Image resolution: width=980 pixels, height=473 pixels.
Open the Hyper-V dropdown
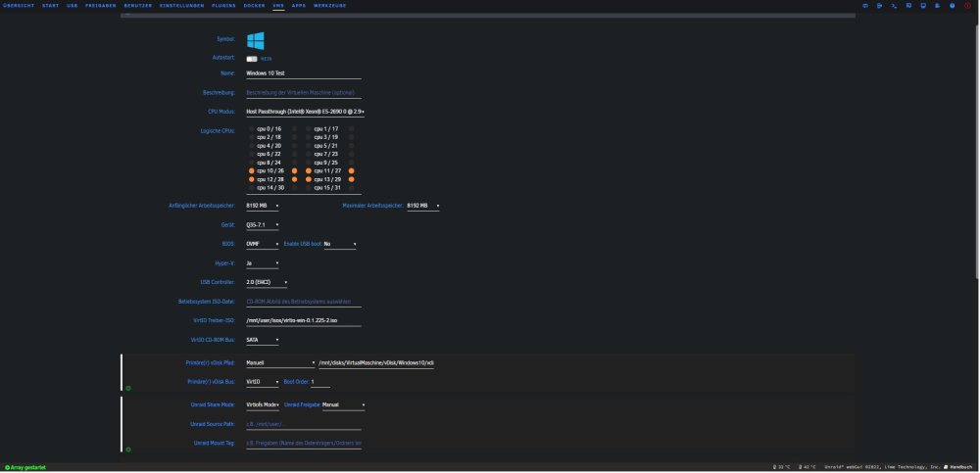point(262,263)
